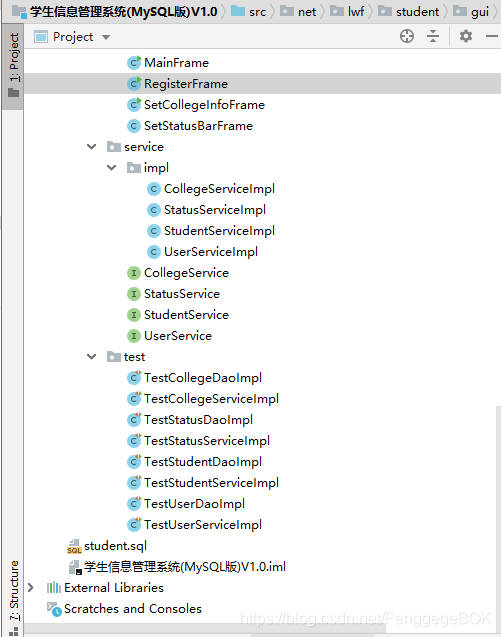Click the External Libraries icon
Viewport: 501px width, 637px height.
tap(54, 588)
